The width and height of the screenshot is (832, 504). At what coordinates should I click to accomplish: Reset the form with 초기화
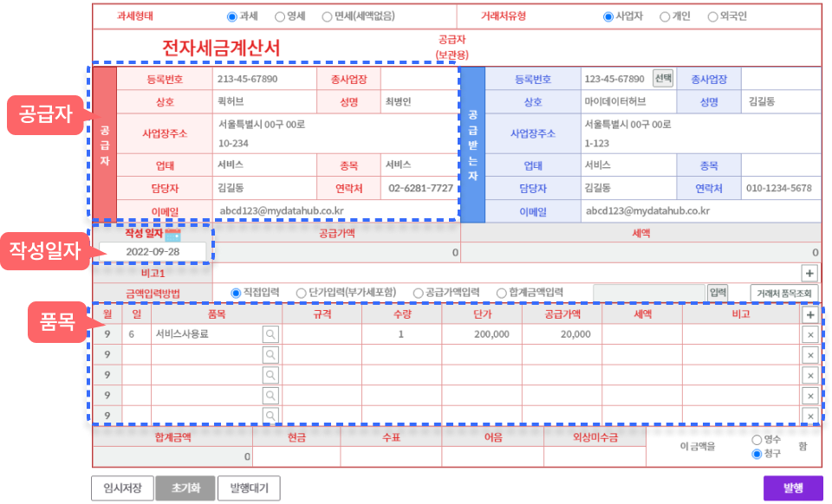pyautogui.click(x=185, y=488)
